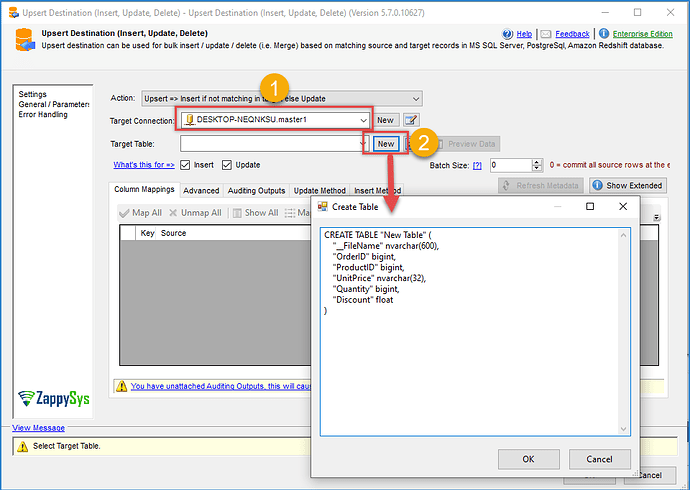The image size is (690, 490).
Task: Click the Batch Size number field
Action: tap(511, 165)
